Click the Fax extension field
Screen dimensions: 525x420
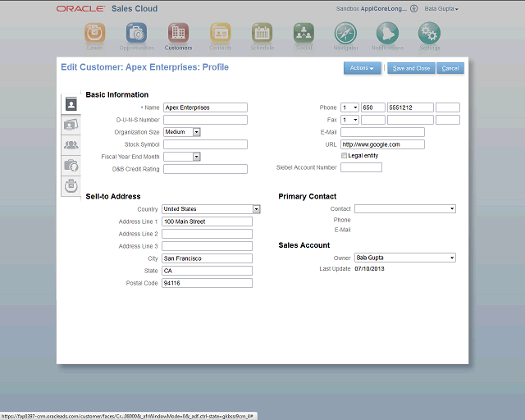tap(448, 120)
